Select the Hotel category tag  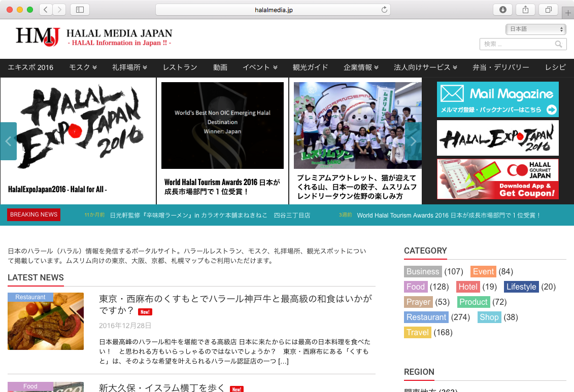click(468, 287)
